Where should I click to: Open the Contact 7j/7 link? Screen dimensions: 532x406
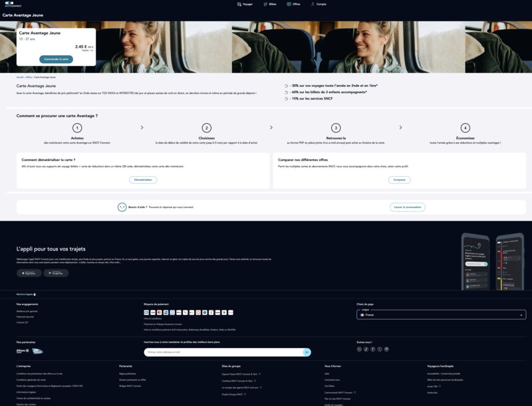23,322
